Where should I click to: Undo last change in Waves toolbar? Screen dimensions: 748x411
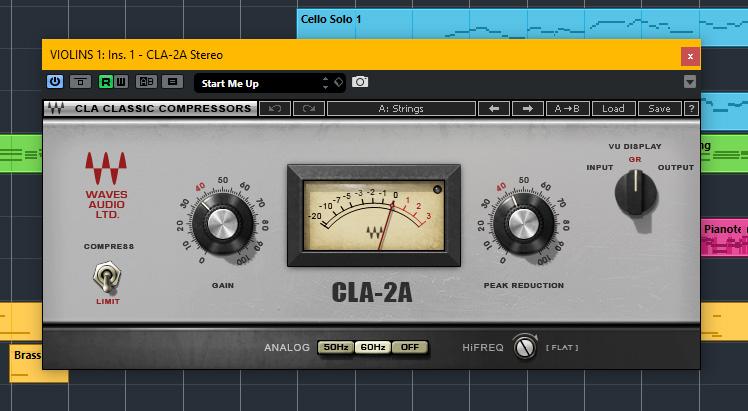click(275, 109)
